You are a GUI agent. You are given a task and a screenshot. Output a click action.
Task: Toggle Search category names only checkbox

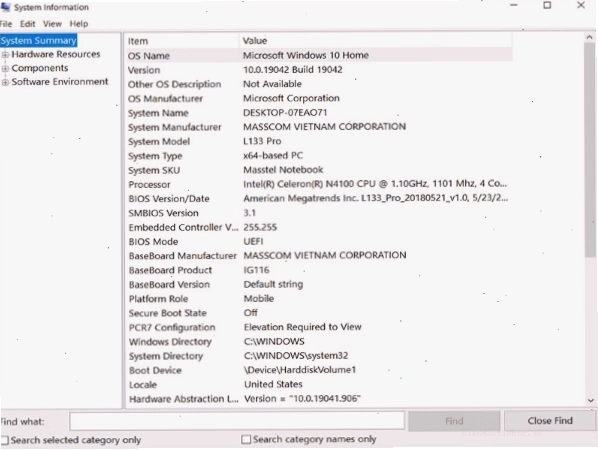point(246,440)
